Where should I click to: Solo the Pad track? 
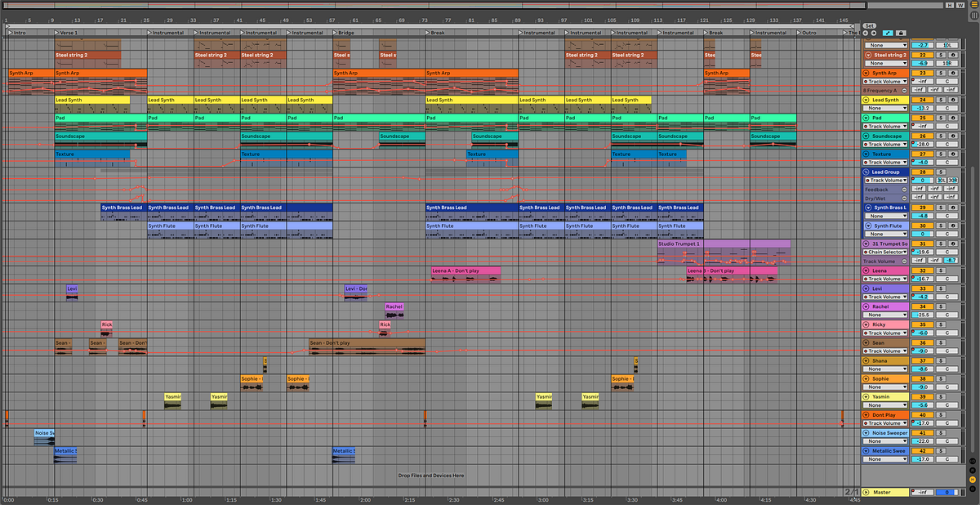click(x=941, y=118)
